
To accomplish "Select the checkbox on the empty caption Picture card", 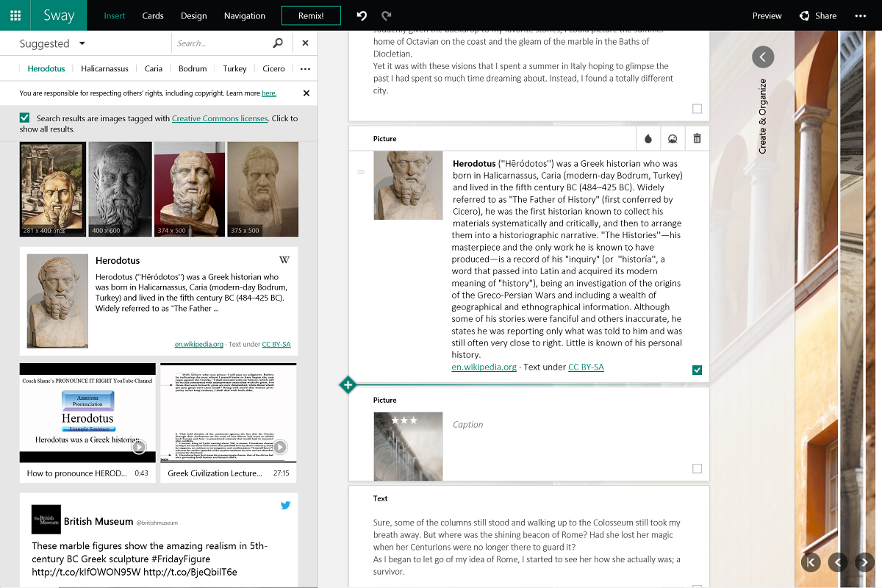I will pos(697,468).
